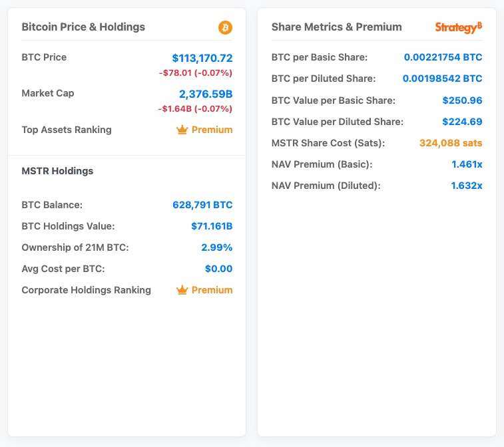Image resolution: width=504 pixels, height=447 pixels.
Task: Click crown icon beside Top Assets Ranking
Action: [182, 130]
